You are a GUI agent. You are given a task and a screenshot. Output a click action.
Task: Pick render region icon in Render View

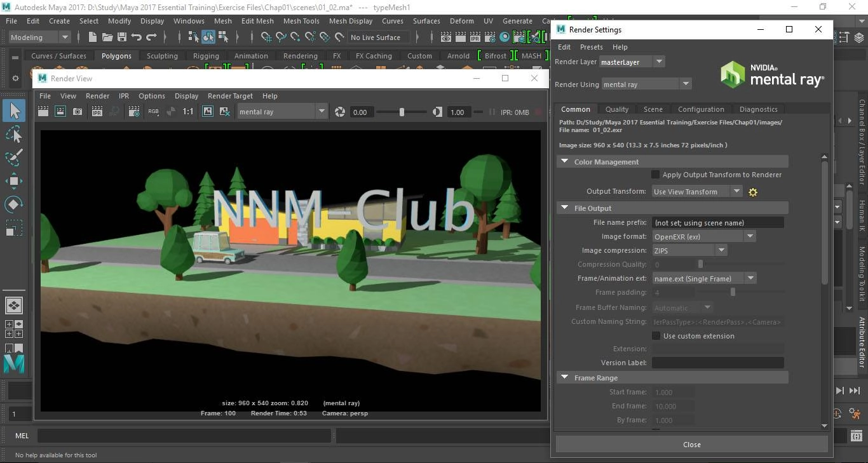click(x=60, y=112)
